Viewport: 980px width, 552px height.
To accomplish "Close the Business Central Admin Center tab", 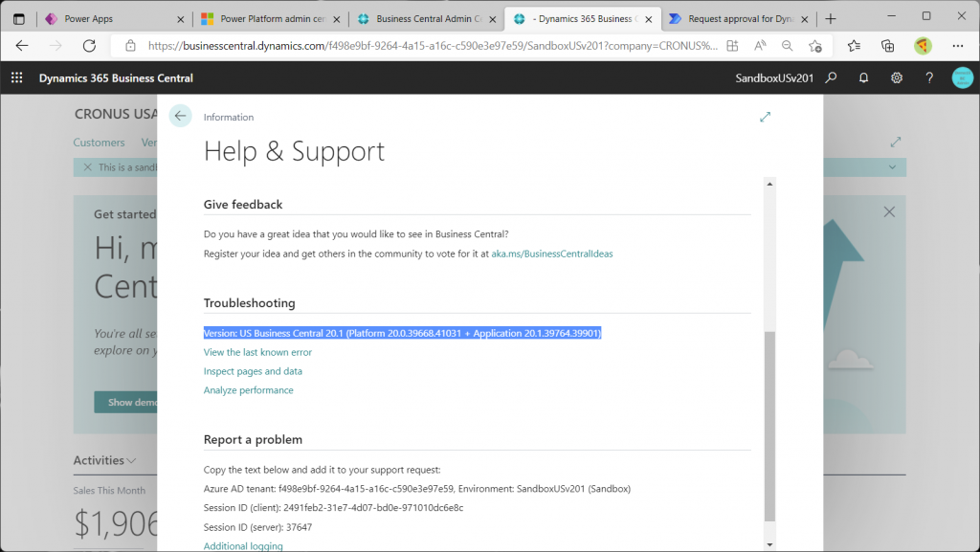I will click(x=493, y=19).
